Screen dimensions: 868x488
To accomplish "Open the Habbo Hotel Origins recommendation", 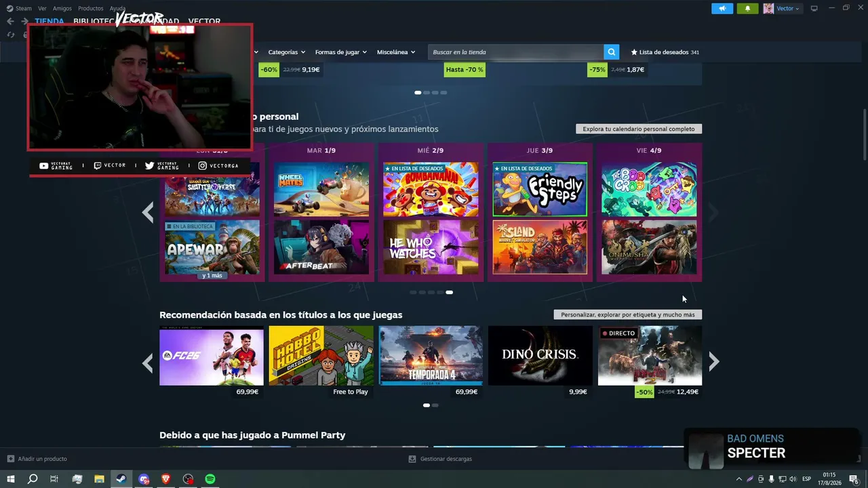I will 321,356.
